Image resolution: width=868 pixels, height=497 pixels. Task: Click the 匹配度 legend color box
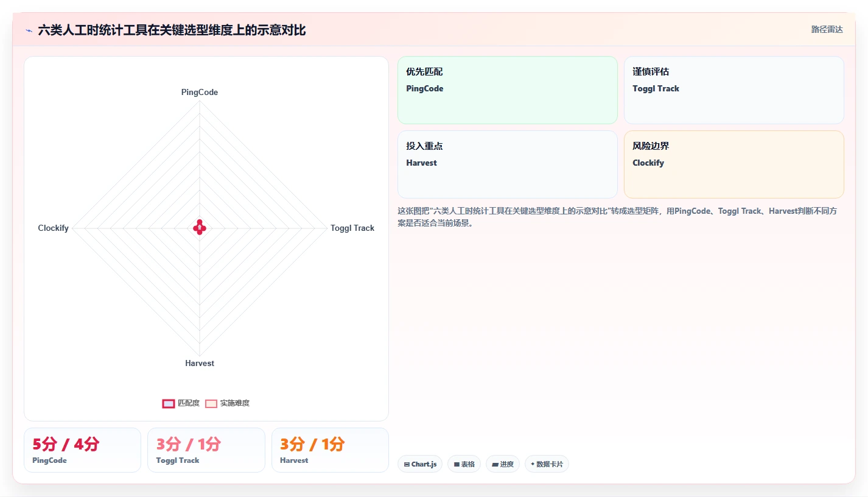[x=169, y=403]
